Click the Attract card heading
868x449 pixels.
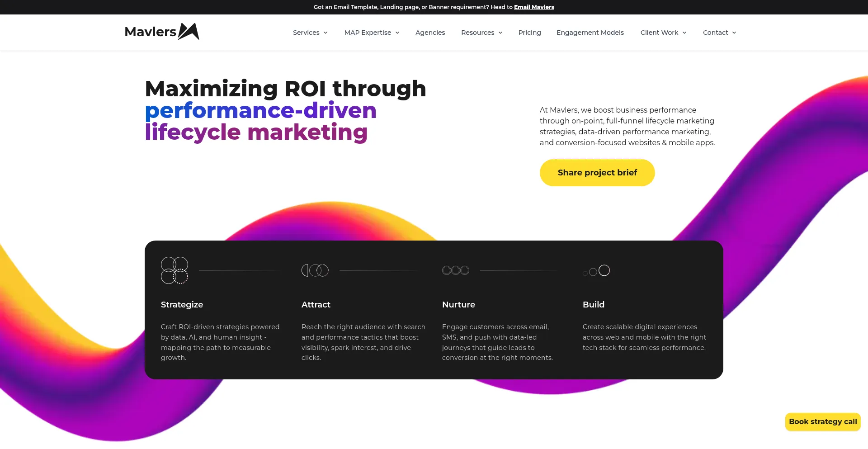point(316,305)
